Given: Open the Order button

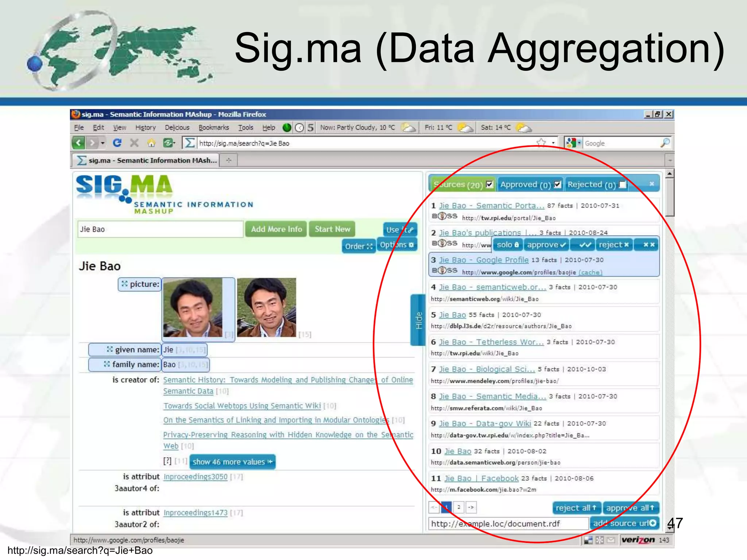Looking at the screenshot, I should click(x=359, y=246).
